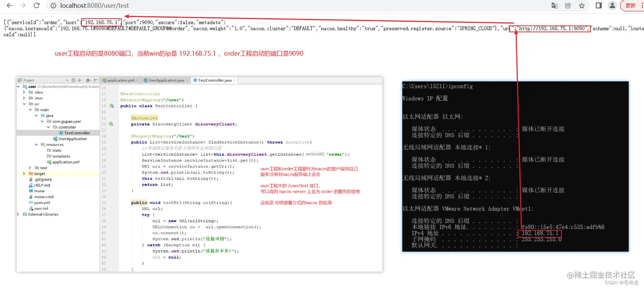Switch to UserApplication.java editor tab
The width and height of the screenshot is (644, 288).
[x=166, y=80]
